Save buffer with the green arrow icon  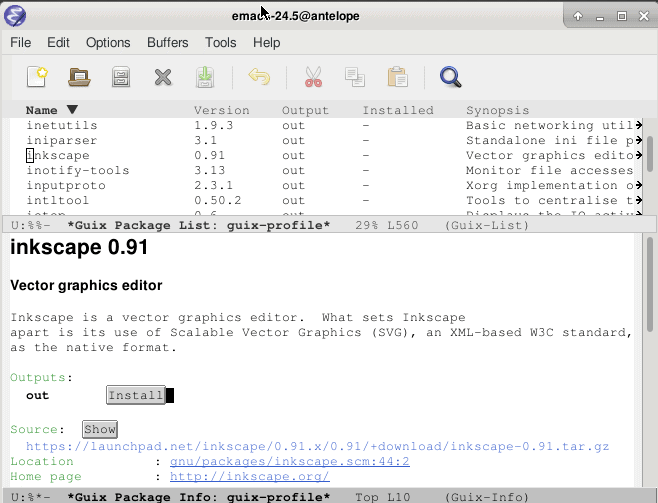205,77
